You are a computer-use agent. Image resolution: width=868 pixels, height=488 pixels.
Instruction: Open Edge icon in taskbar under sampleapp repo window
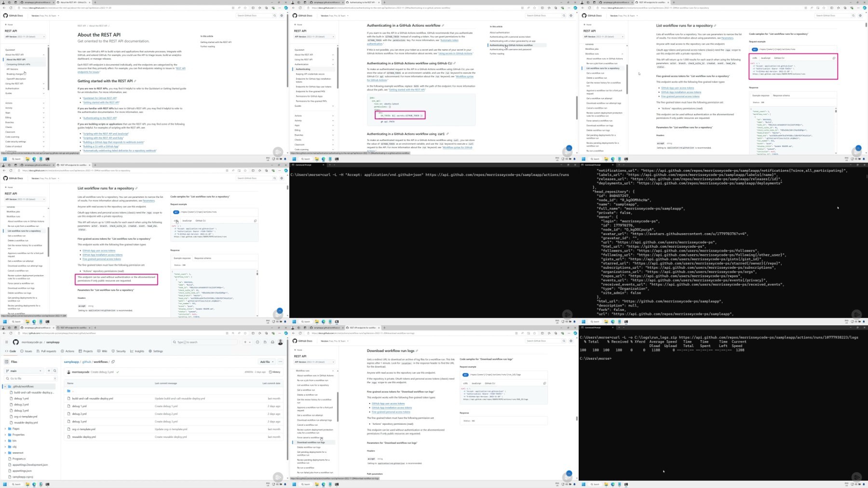[x=34, y=484]
